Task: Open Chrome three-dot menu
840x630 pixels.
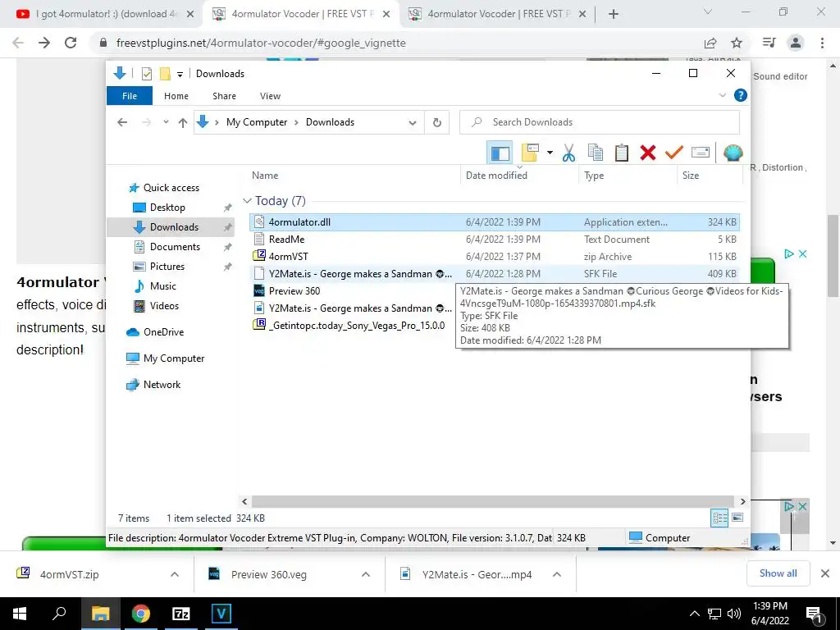Action: tap(822, 43)
